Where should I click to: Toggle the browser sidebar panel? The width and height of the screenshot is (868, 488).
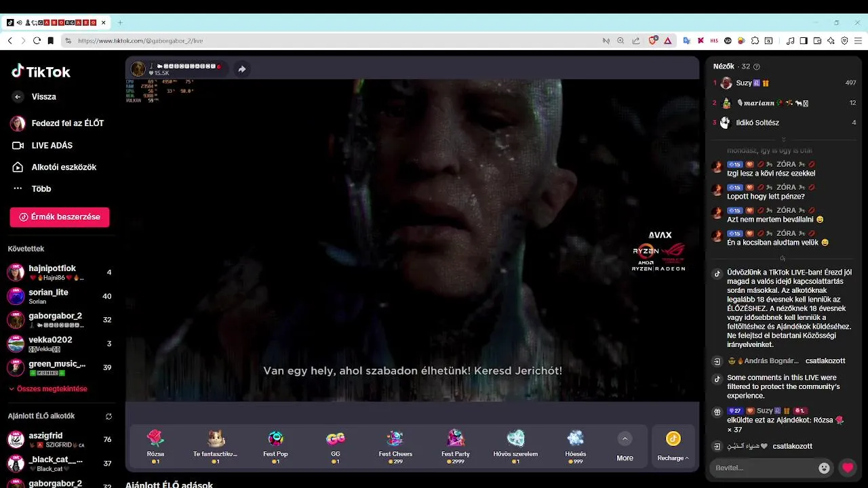click(x=804, y=41)
